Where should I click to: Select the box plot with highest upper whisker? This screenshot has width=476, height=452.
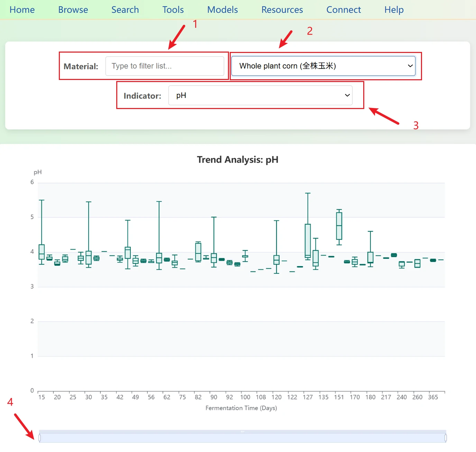[308, 241]
